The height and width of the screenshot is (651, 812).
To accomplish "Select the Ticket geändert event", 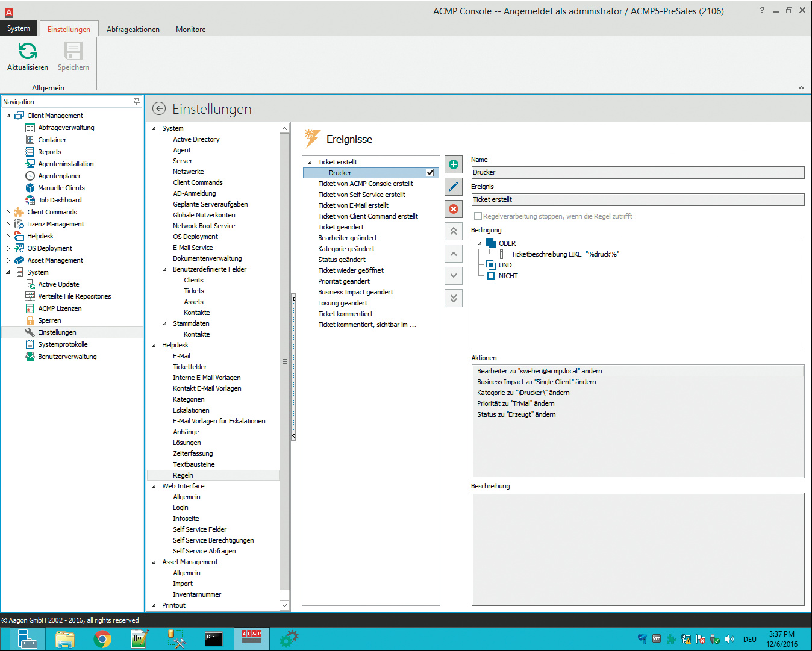I will click(x=341, y=227).
